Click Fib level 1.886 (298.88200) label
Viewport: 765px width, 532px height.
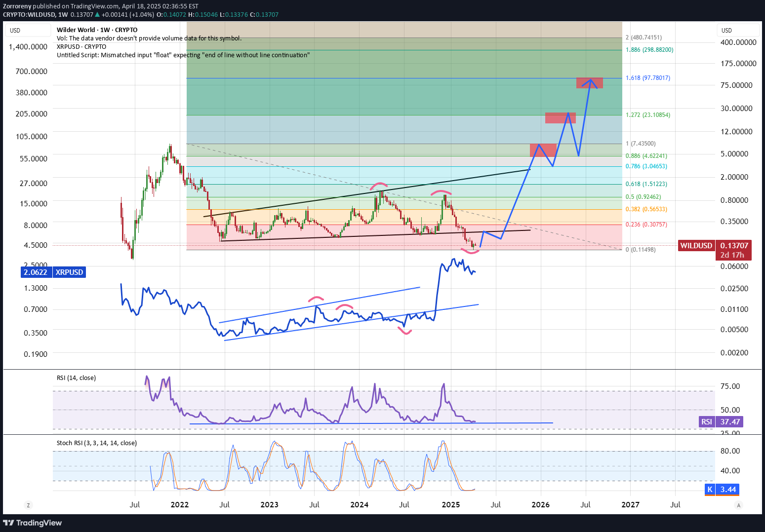649,50
